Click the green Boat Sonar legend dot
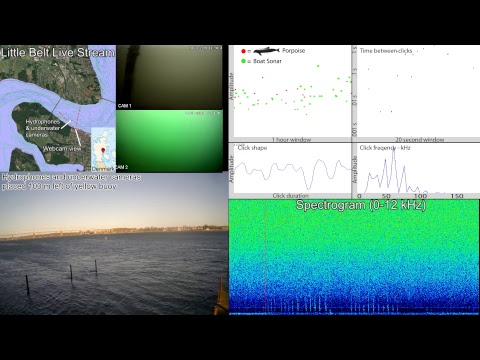The image size is (480, 360). pyautogui.click(x=243, y=61)
